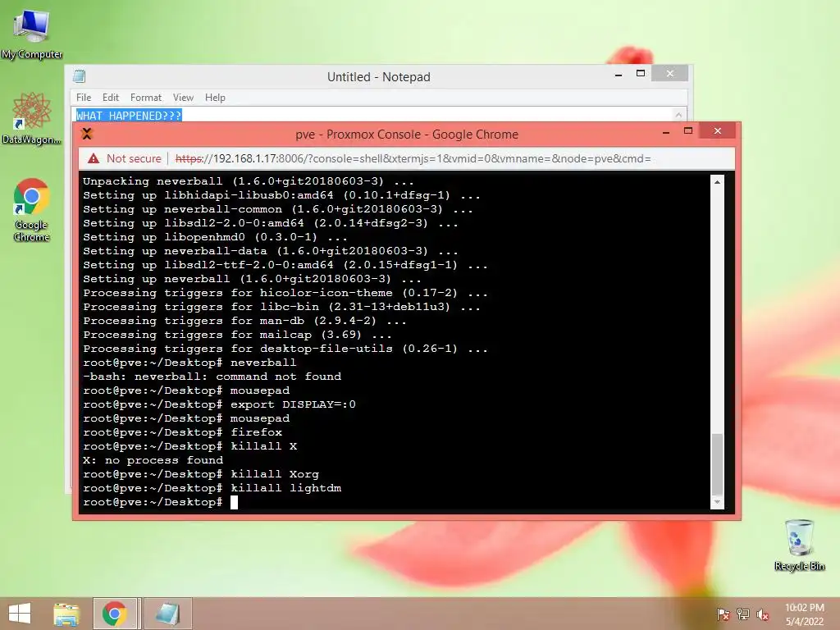This screenshot has height=630, width=840.
Task: Click the terminal cursor at the prompt
Action: click(234, 502)
